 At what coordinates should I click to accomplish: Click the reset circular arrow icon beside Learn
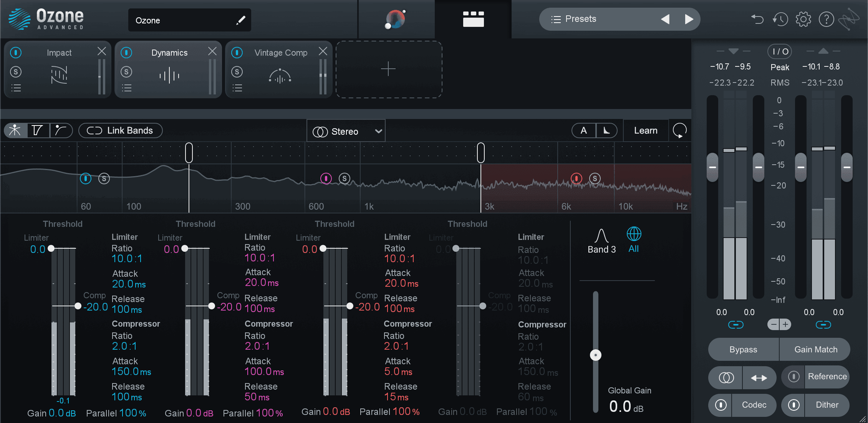pos(680,131)
